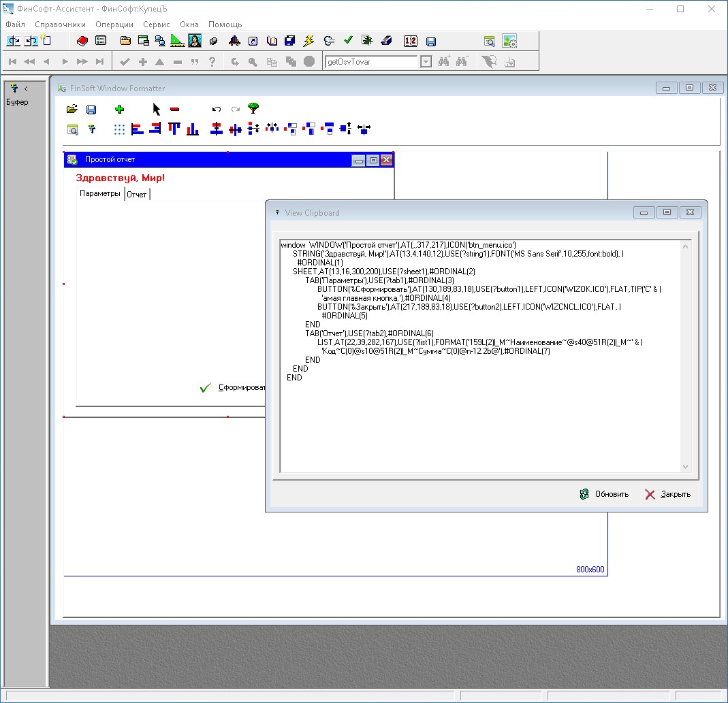The width and height of the screenshot is (728, 703).
Task: Click the getOsvTovar input field
Action: (370, 61)
